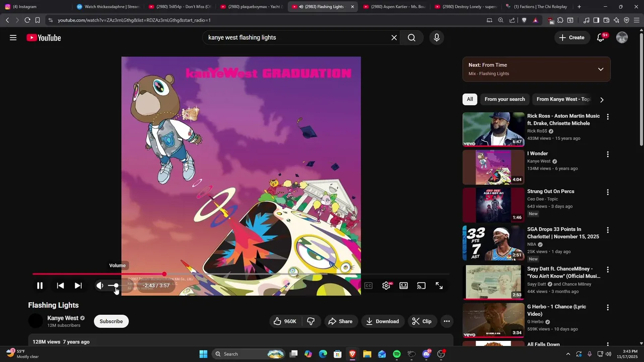This screenshot has width=644, height=362.
Task: Open the 'SGA Drops 33 Points In Charlotte!' title
Action: point(563,233)
